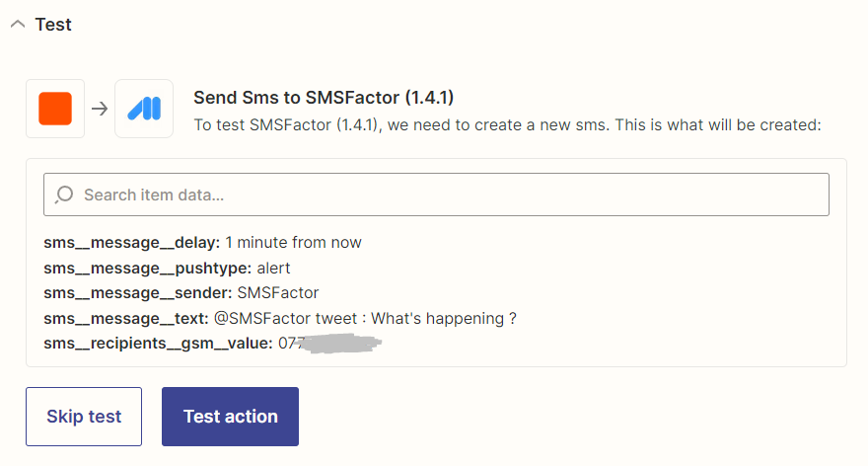Click the description about creating new sms
Screen dimensions: 868x466
pyautogui.click(x=507, y=124)
